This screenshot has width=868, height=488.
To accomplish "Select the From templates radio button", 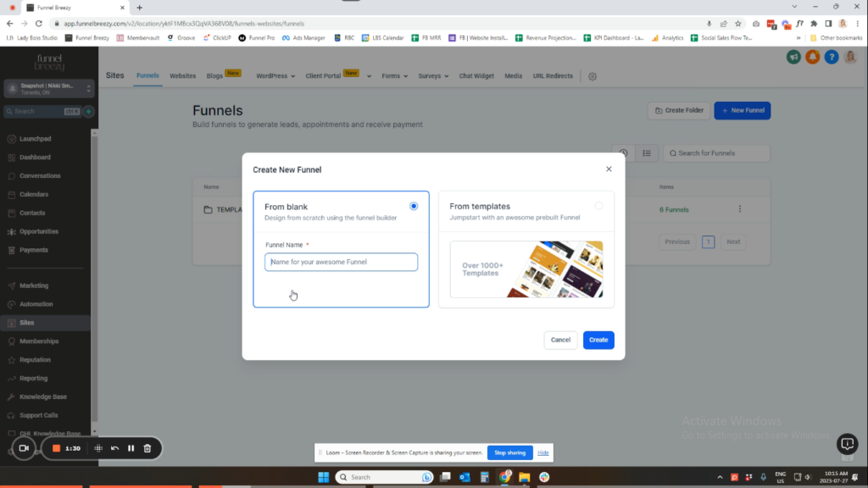I will (x=598, y=206).
